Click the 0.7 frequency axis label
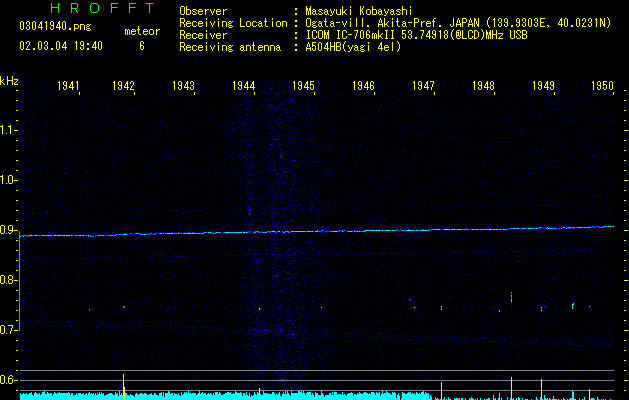Screen dimensions: 629x400 click(8, 330)
